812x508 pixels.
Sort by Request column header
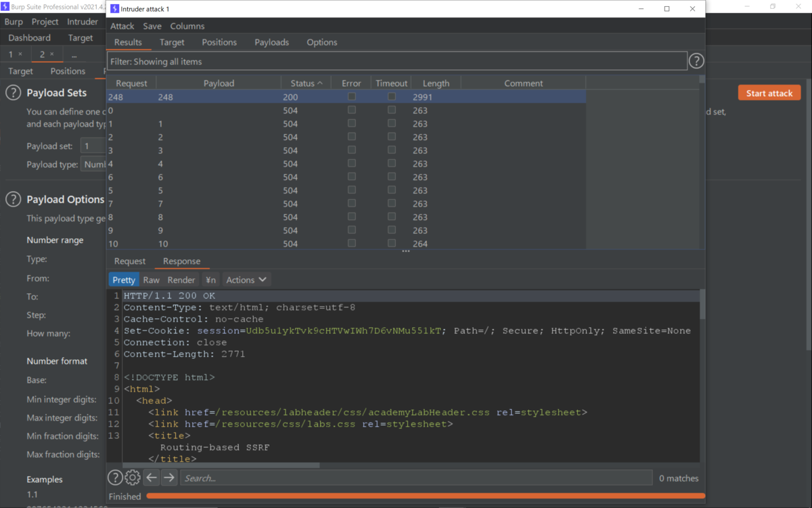point(131,83)
